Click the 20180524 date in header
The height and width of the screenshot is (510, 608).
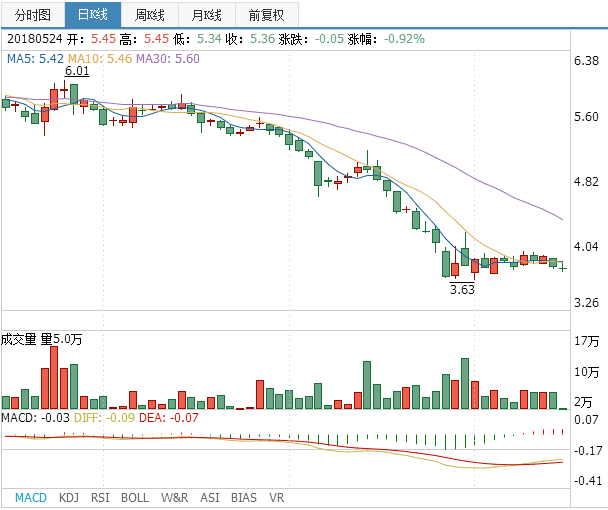tap(35, 39)
